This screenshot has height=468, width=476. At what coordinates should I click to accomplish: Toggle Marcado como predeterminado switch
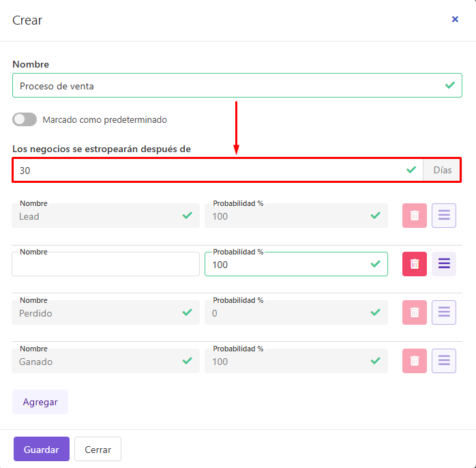coord(25,119)
